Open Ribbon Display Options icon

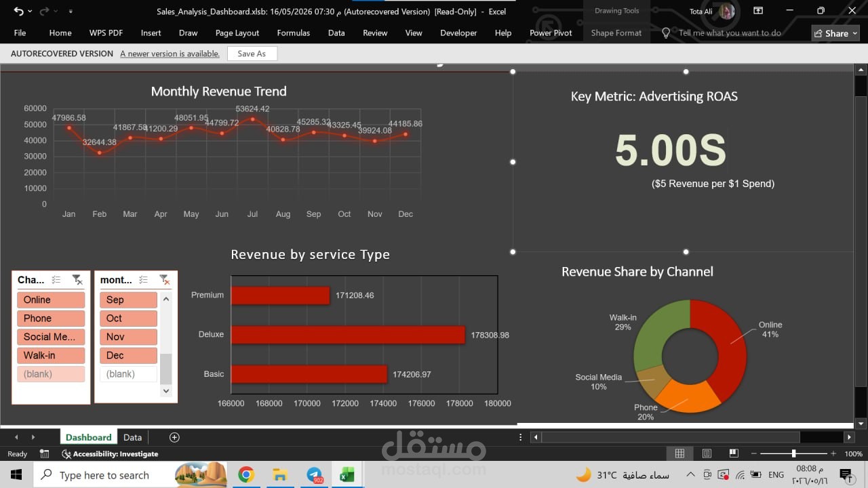click(759, 11)
